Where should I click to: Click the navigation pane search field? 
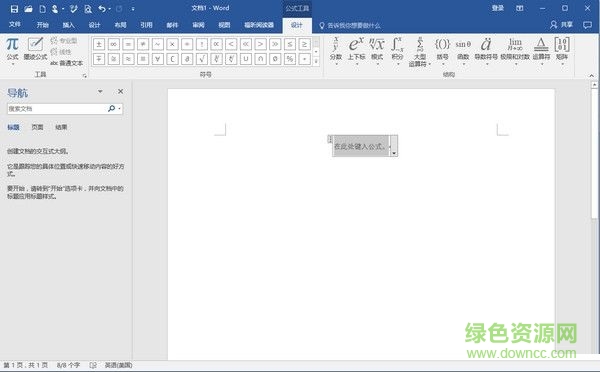pyautogui.click(x=56, y=109)
